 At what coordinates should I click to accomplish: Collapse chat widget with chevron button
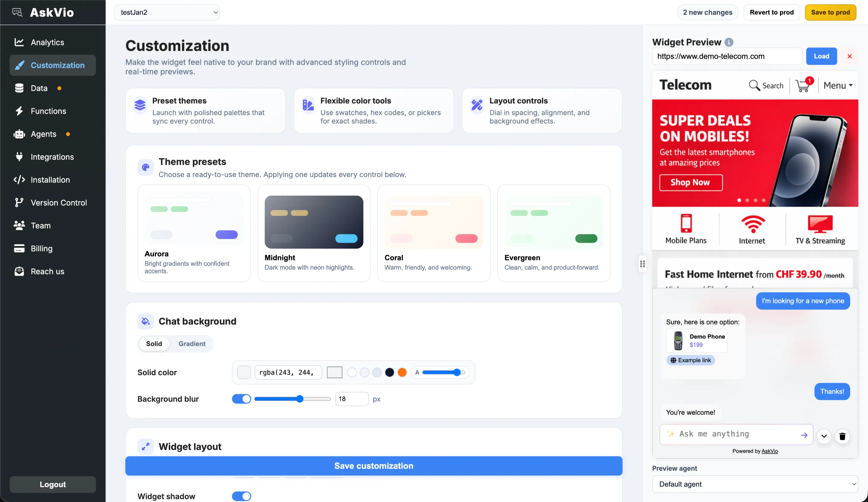pos(824,436)
